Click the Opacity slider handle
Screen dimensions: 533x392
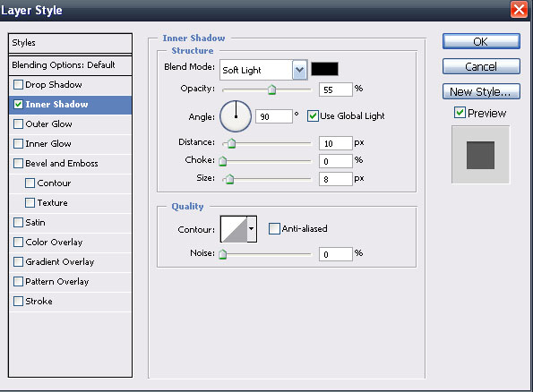[271, 89]
